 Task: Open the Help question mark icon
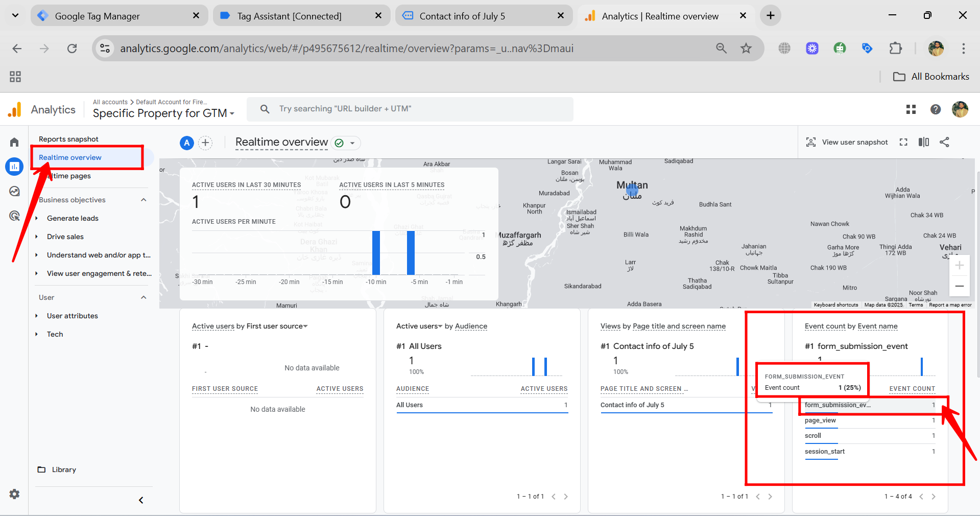tap(936, 109)
